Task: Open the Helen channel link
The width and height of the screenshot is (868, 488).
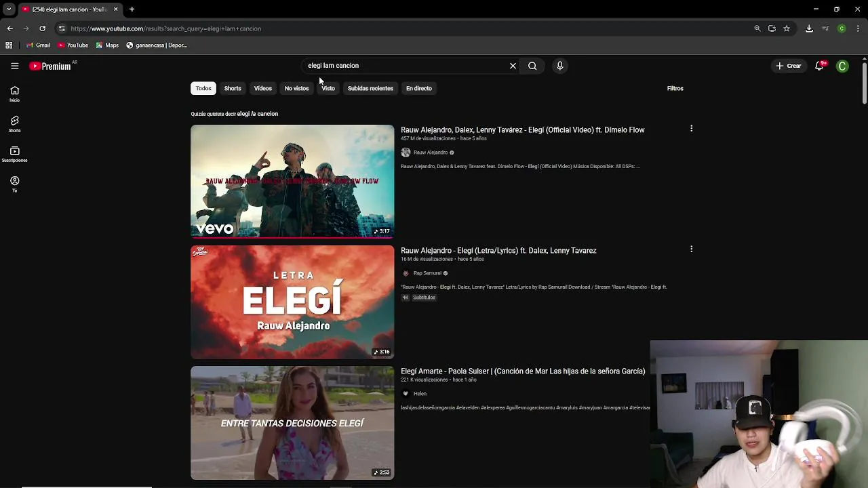Action: tap(420, 394)
